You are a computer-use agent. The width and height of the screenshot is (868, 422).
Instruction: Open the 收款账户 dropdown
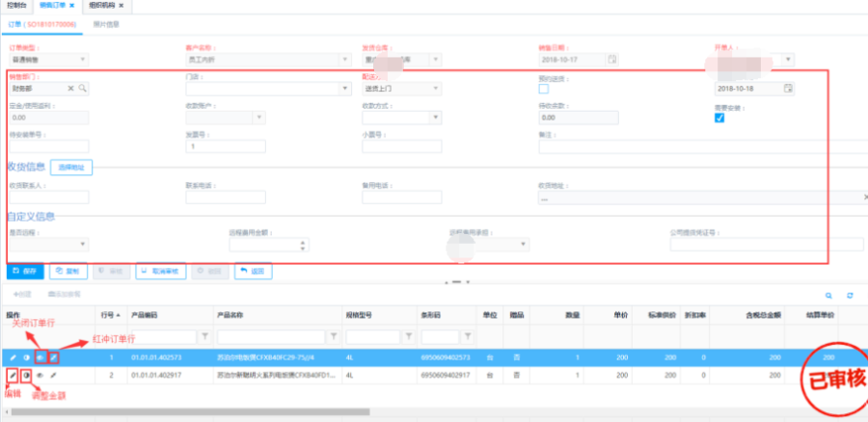[x=259, y=118]
